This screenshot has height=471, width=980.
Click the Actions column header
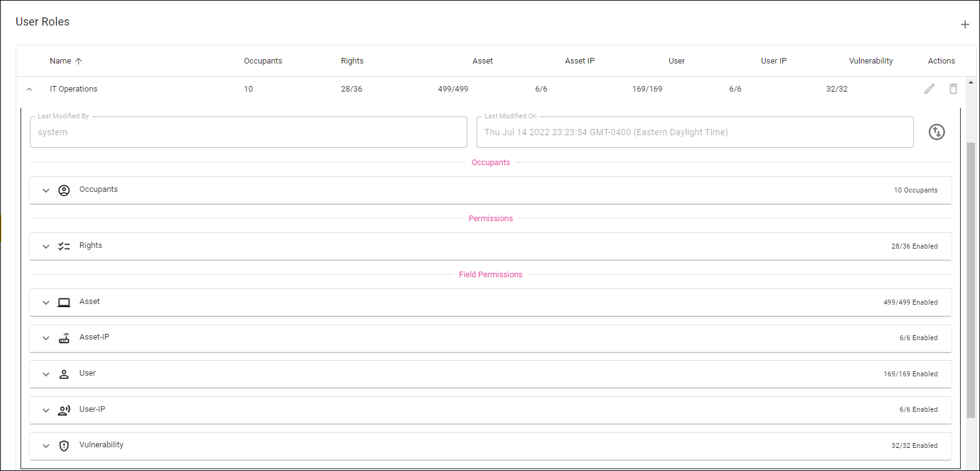coord(941,61)
